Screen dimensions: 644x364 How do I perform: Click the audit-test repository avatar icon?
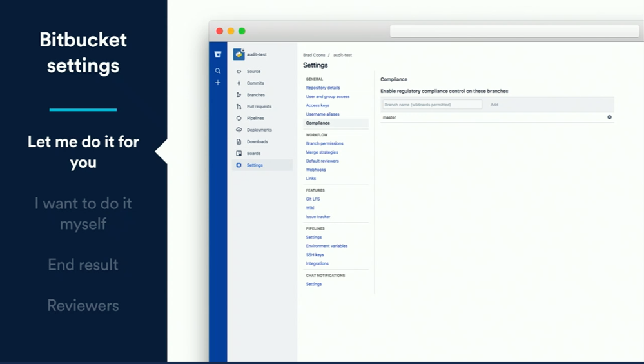coord(239,54)
